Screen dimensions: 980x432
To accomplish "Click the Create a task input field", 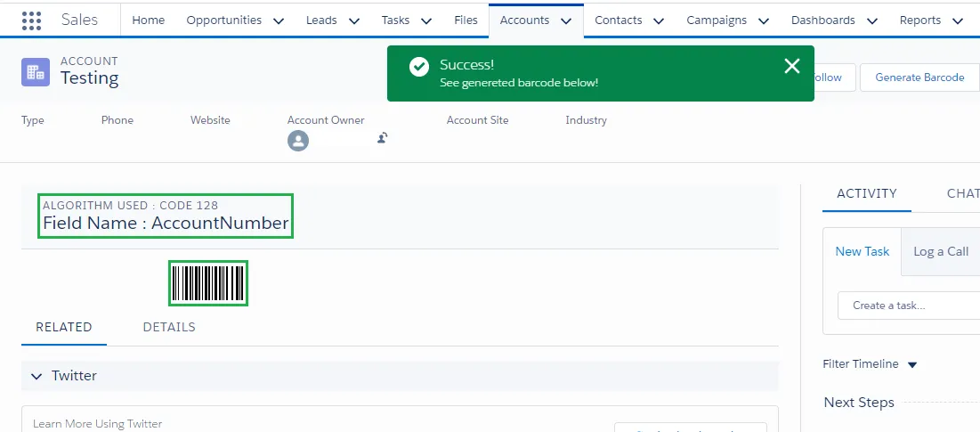I will click(909, 306).
